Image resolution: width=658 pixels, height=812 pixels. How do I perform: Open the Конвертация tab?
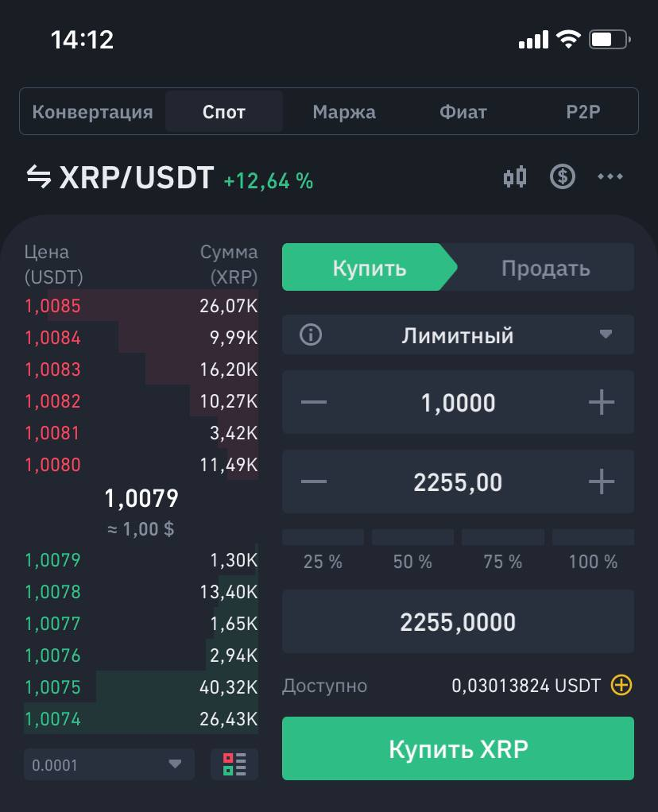click(x=93, y=112)
